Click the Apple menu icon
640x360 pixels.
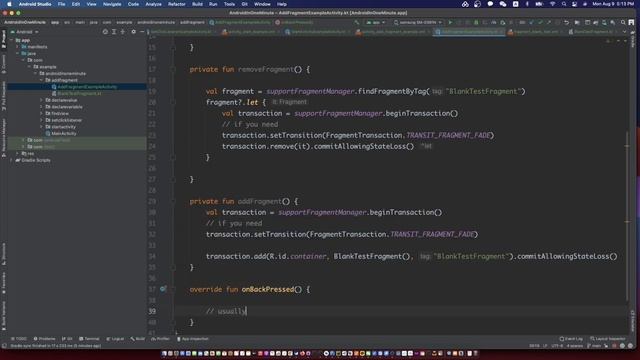point(9,4)
